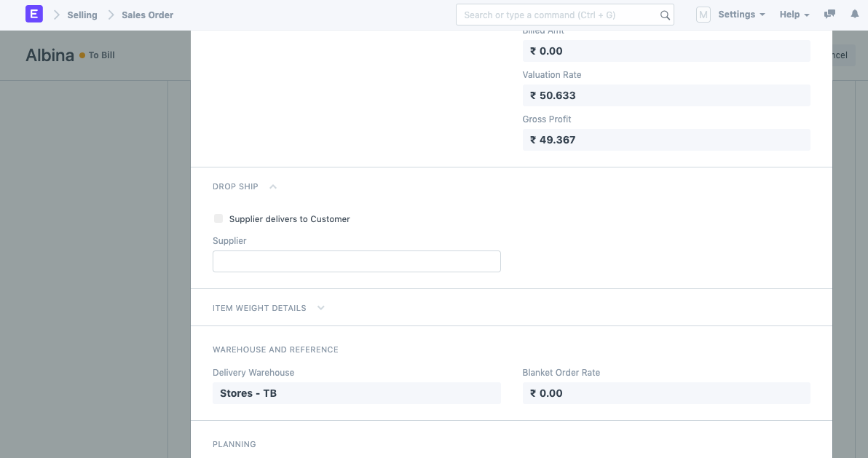Click the M user avatar icon
Screen dimensions: 868x458
tap(703, 15)
